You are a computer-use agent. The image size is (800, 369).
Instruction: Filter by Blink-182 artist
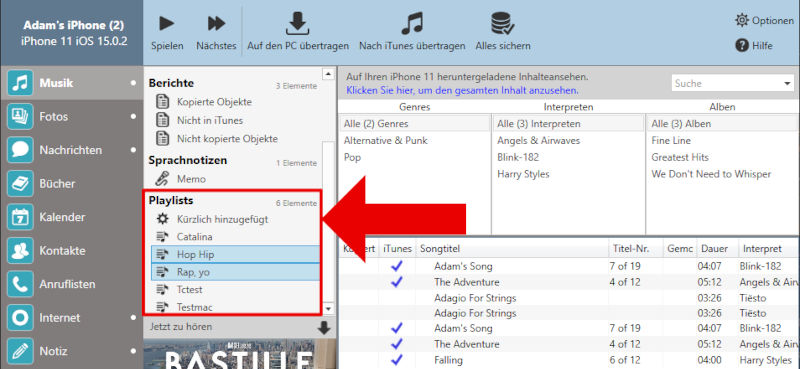coord(518,157)
